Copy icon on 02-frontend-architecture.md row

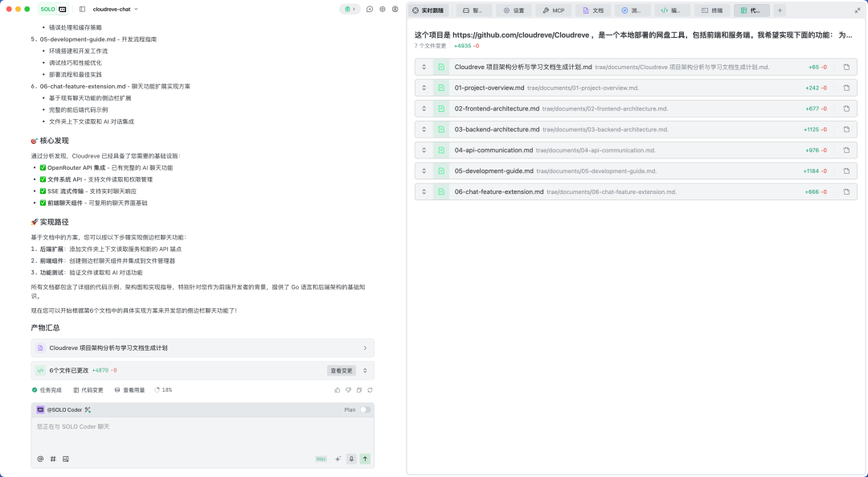click(846, 109)
